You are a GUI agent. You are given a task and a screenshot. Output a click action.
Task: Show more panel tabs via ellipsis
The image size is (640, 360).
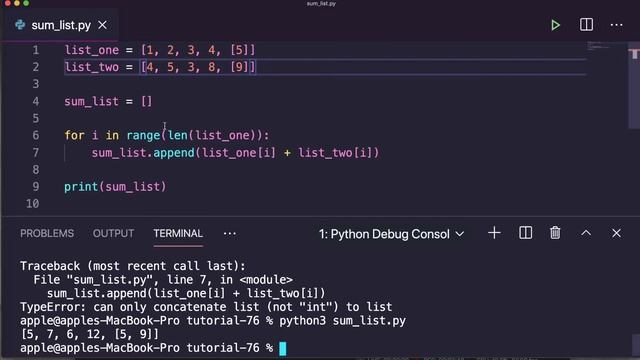tap(230, 233)
